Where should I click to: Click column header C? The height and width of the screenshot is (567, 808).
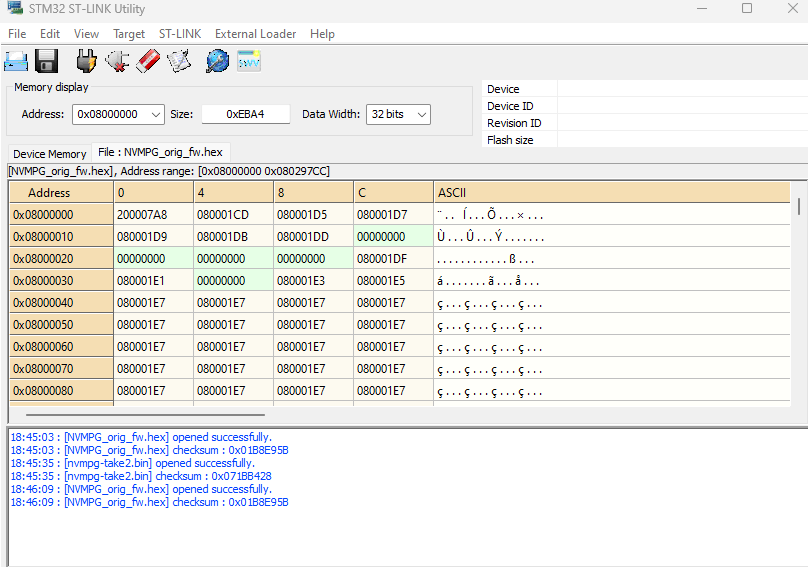click(x=393, y=193)
